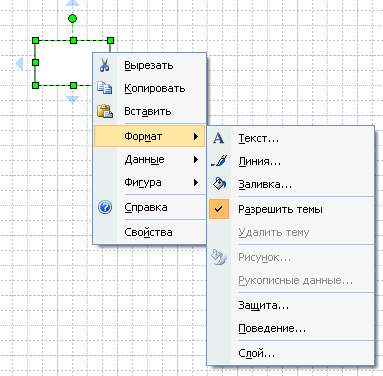Open Свойства from the context menu
This screenshot has height=376, width=383.
150,232
